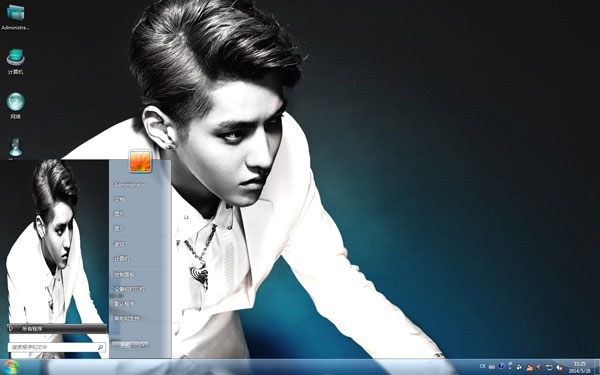Image resolution: width=600 pixels, height=375 pixels.
Task: Open 帮助和支持 in the Start menu
Action: pos(127,318)
